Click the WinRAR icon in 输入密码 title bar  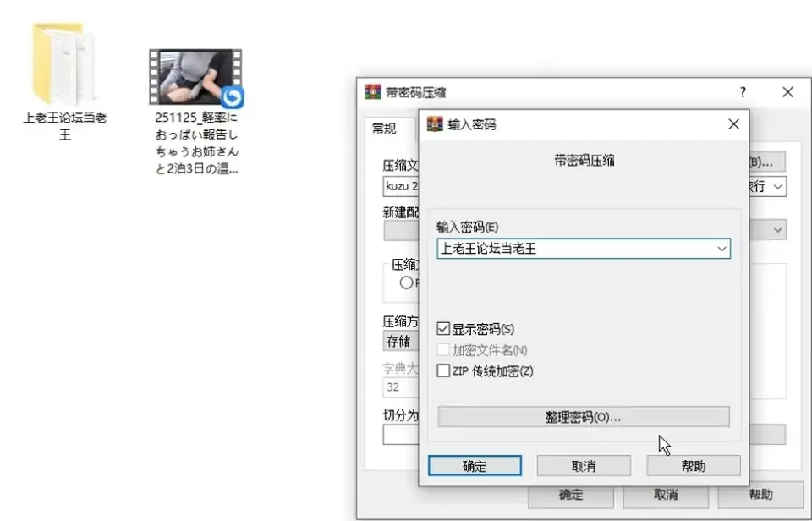click(x=435, y=124)
